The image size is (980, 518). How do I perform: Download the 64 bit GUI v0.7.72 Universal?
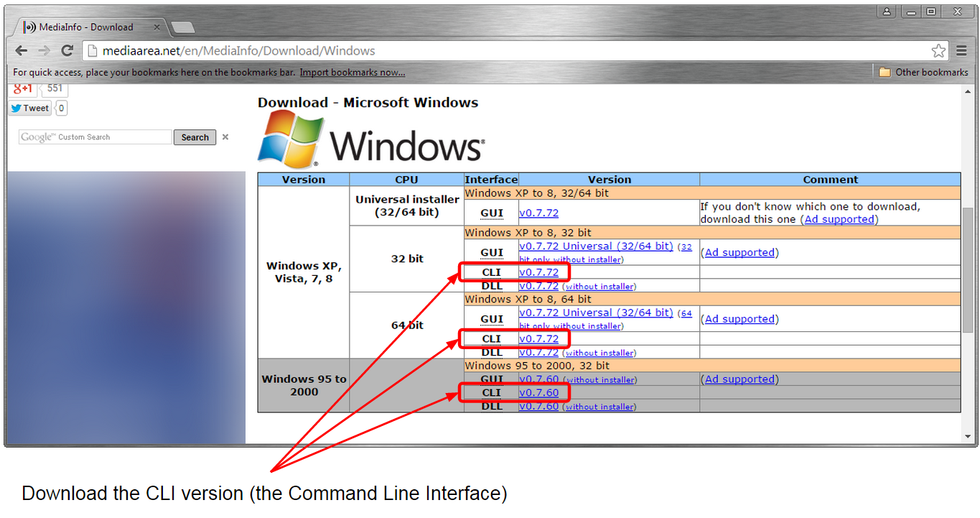point(596,313)
